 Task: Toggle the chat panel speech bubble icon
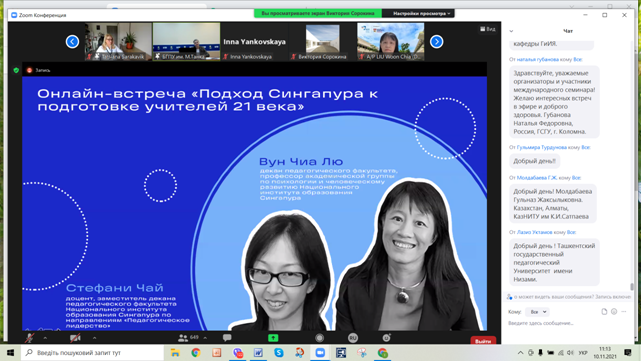(x=227, y=338)
